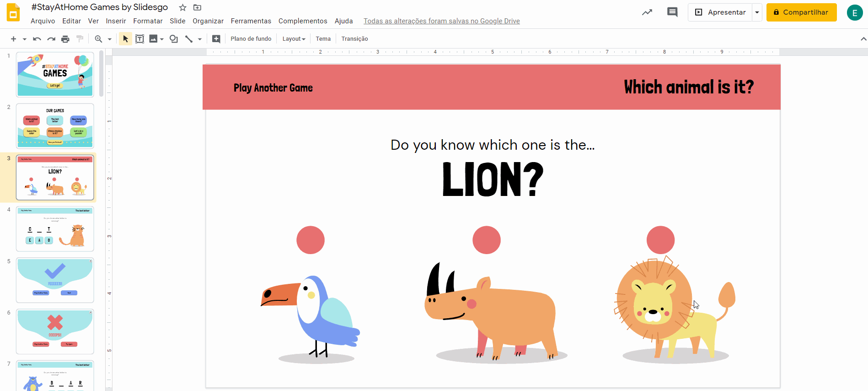This screenshot has width=868, height=391.
Task: Click the Tema button
Action: (x=323, y=39)
